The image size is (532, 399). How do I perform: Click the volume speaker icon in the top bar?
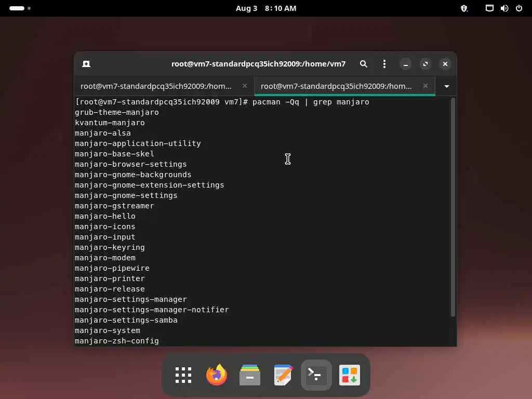coord(504,8)
